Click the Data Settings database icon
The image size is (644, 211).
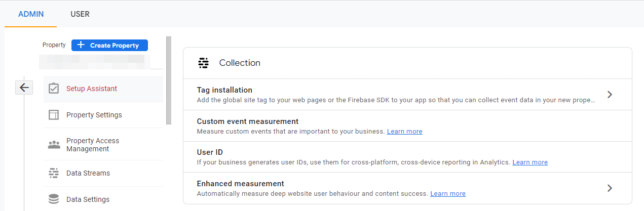54,199
